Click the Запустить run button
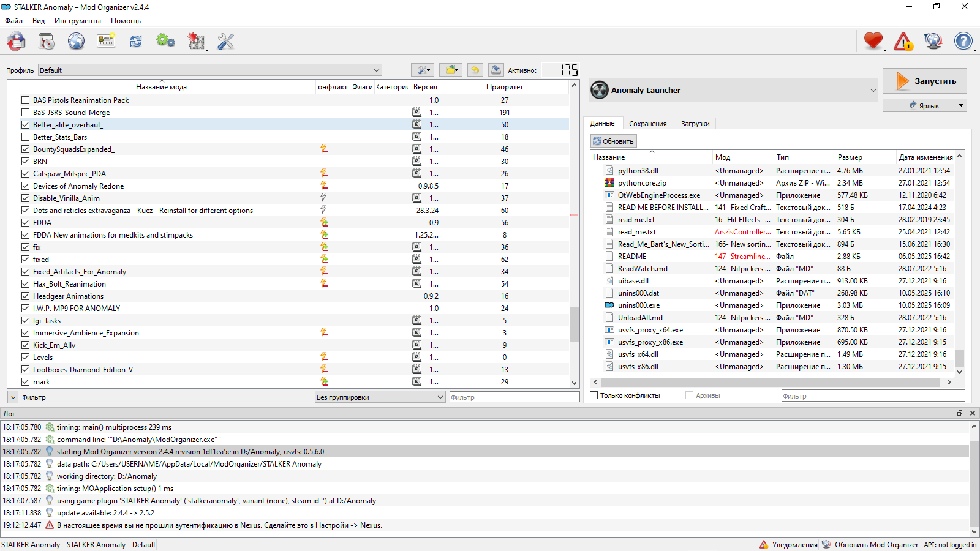 (x=924, y=81)
